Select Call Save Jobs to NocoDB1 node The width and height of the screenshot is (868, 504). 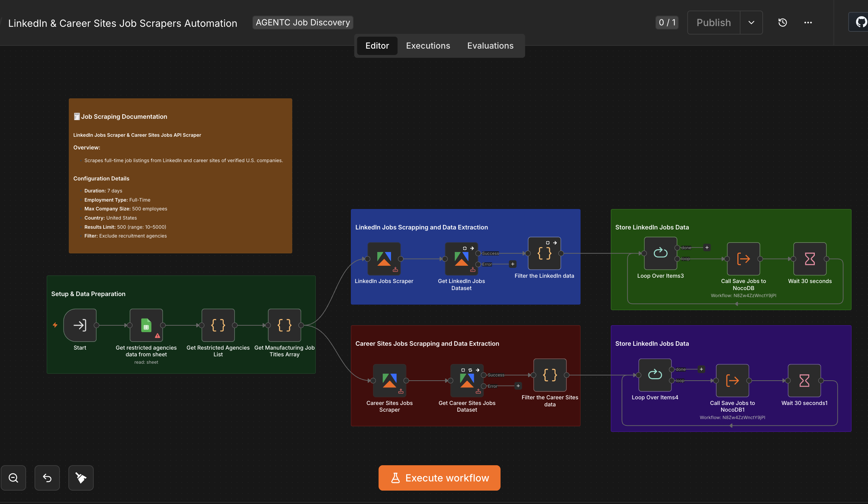point(732,381)
